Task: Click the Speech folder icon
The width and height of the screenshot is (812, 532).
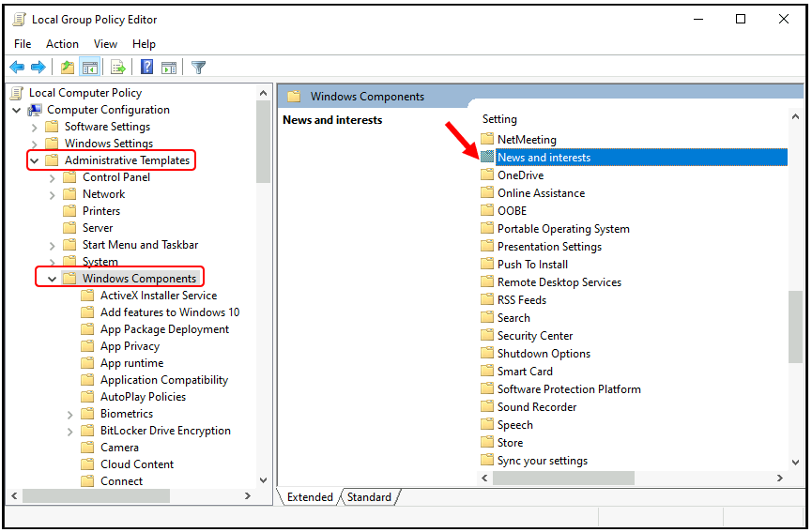Action: [x=487, y=424]
